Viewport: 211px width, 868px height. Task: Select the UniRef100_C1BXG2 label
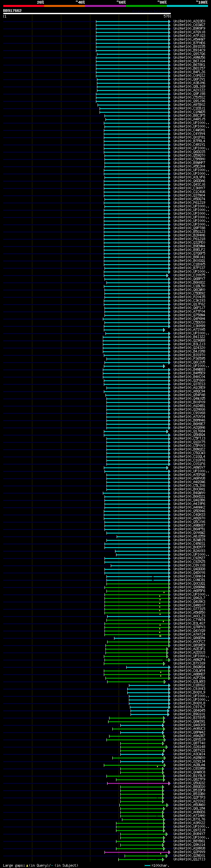(x=189, y=685)
